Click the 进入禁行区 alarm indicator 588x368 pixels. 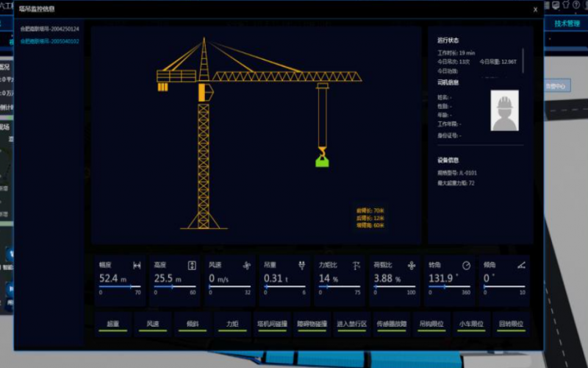coord(351,323)
